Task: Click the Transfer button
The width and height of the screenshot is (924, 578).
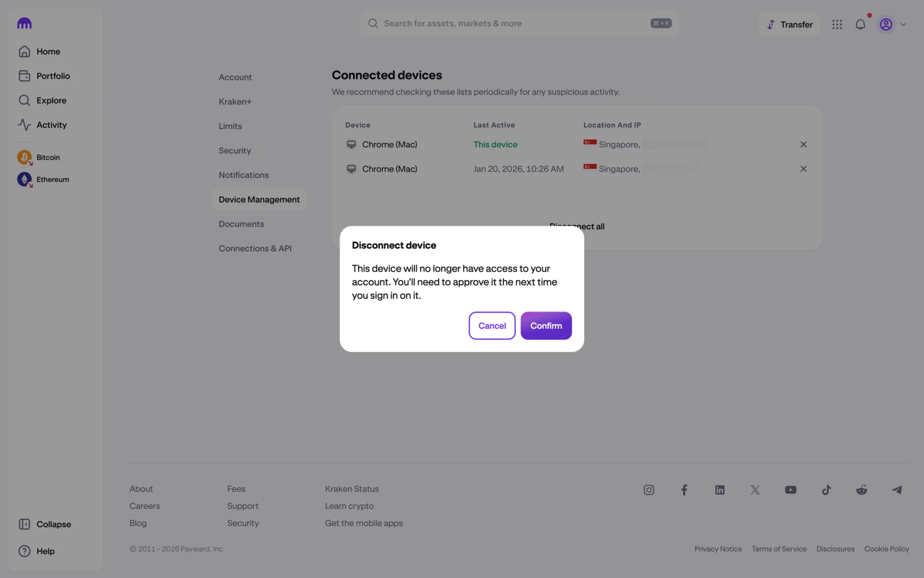Action: coord(789,25)
